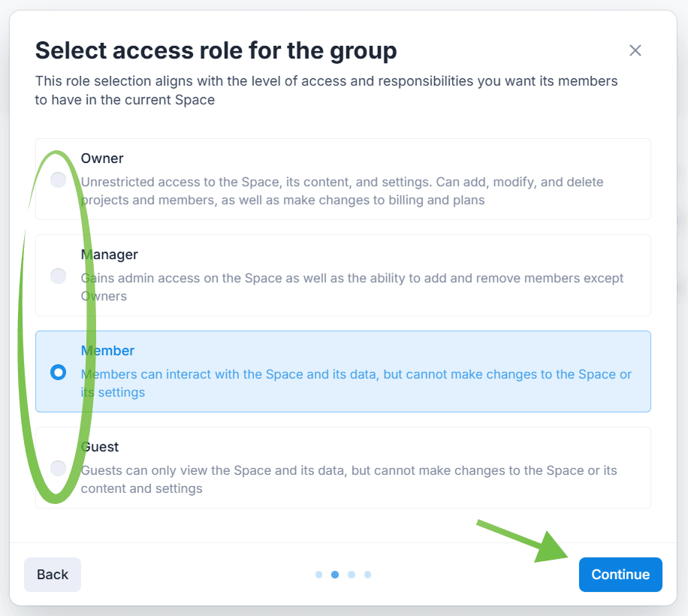This screenshot has width=688, height=616.
Task: Click the Manager description about admin access
Action: pyautogui.click(x=352, y=287)
